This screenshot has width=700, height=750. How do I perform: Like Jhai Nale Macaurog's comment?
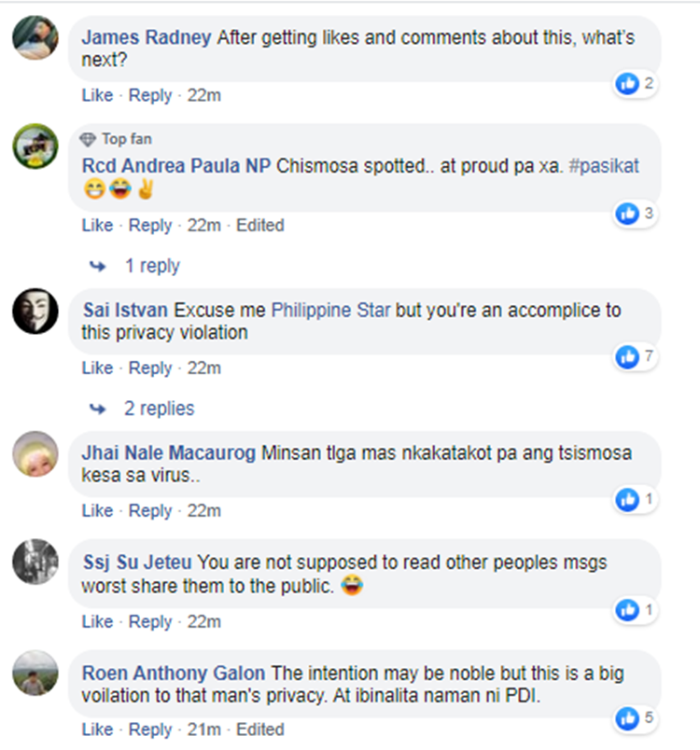(x=97, y=510)
